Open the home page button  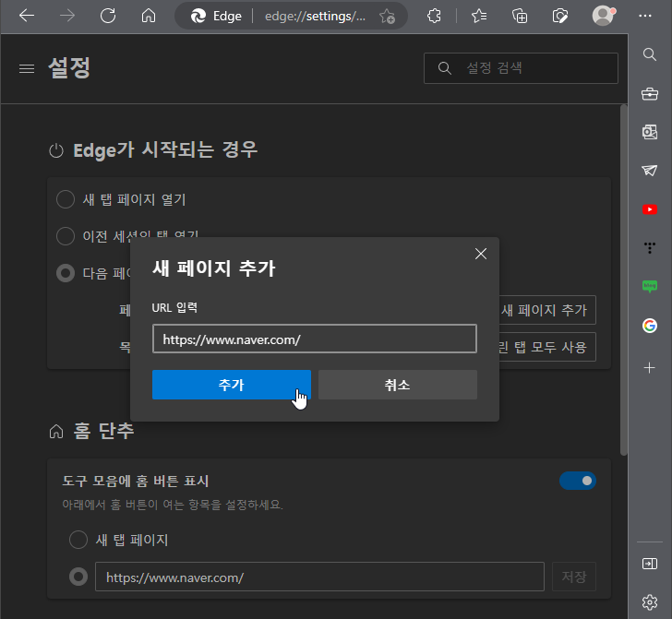[149, 16]
